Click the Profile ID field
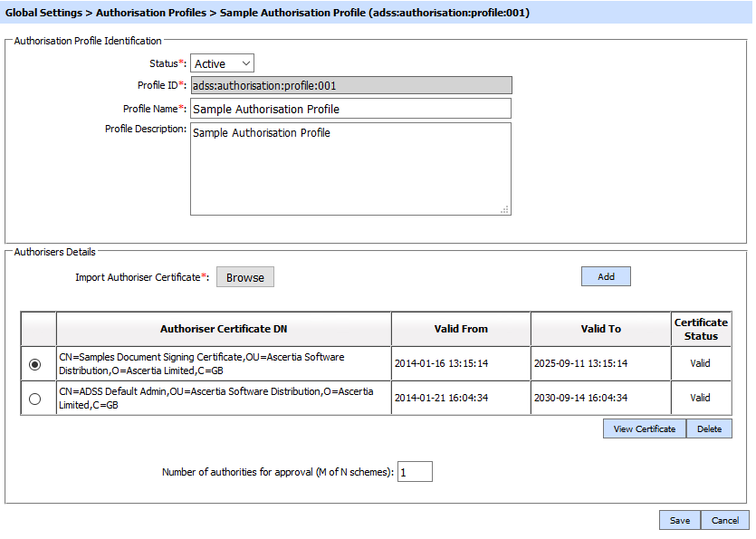This screenshot has width=756, height=539. click(x=350, y=86)
